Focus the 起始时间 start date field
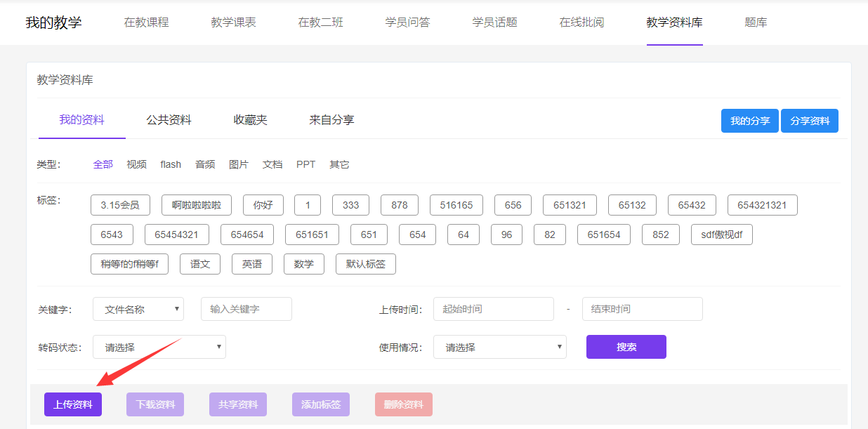Image resolution: width=868 pixels, height=429 pixels. [494, 309]
